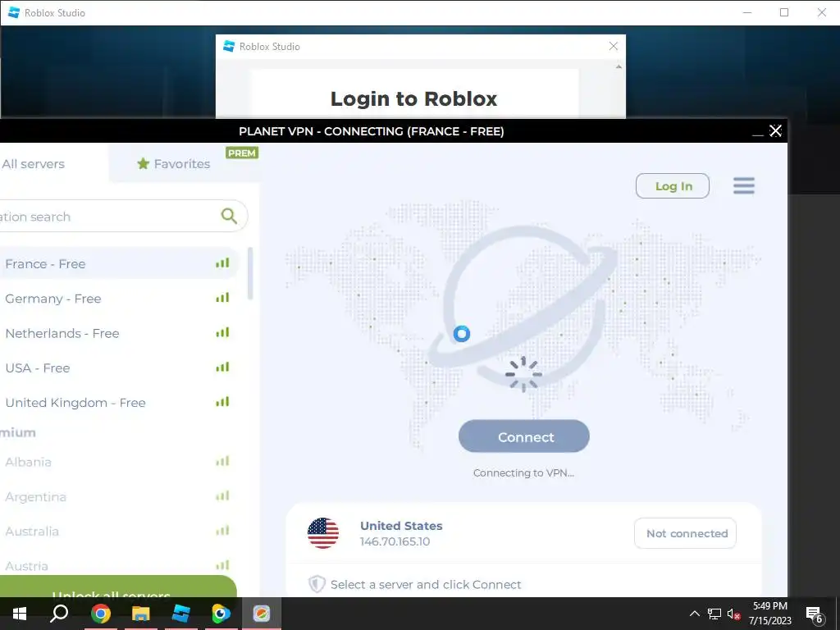Launch Google Chrome from taskbar
Screen dimensions: 840x630
tap(100, 614)
